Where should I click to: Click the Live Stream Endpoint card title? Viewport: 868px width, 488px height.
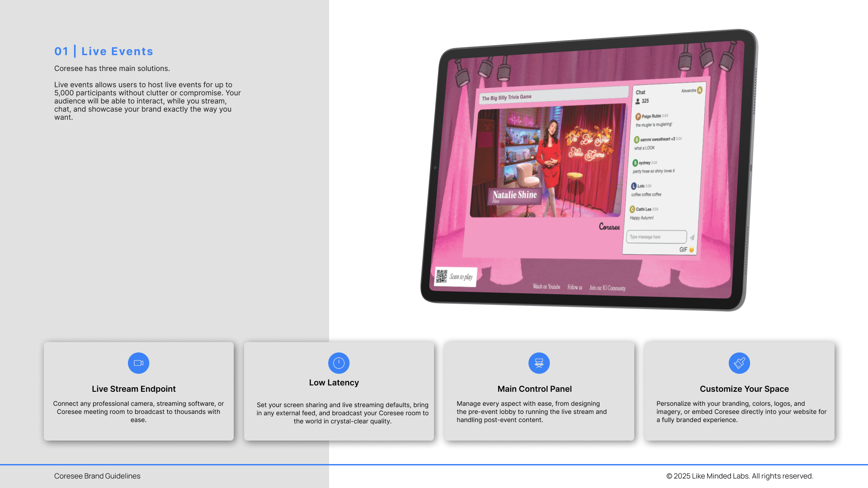coord(133,389)
